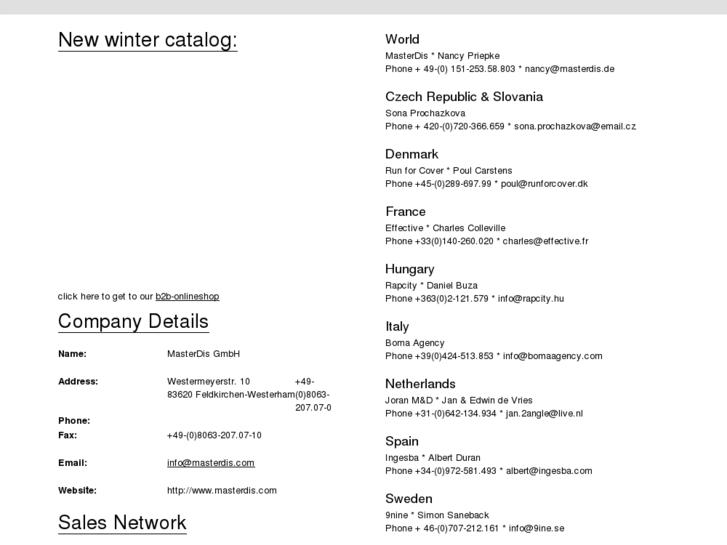Click the poul@runforcover.dk email address
Screen dimensions: 727x545
click(544, 184)
